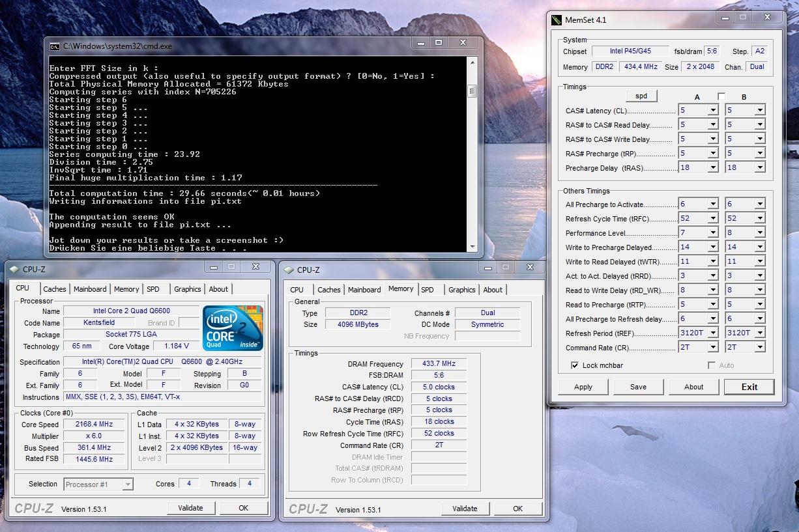Click the cmd.exe window title icon
The image size is (799, 532).
[55, 46]
